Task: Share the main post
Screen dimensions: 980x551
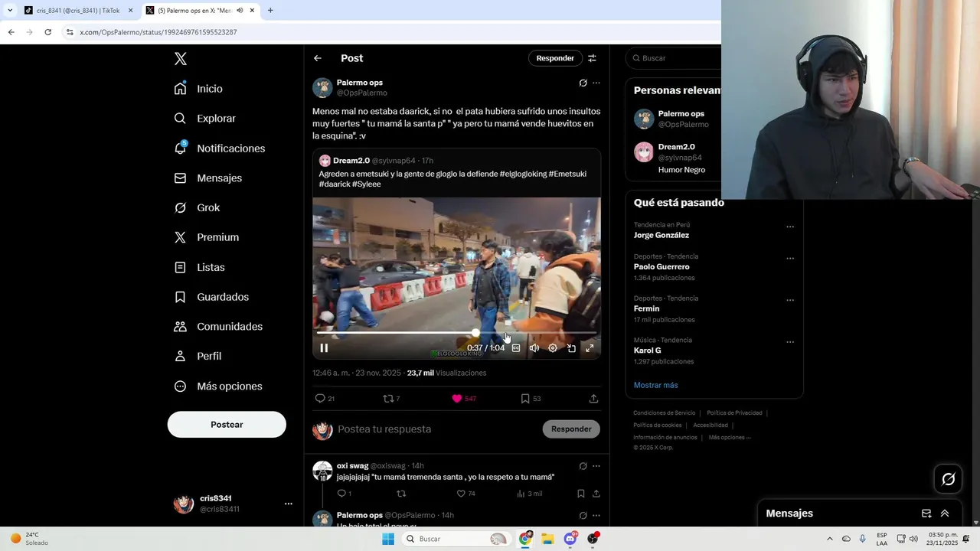Action: 593,399
